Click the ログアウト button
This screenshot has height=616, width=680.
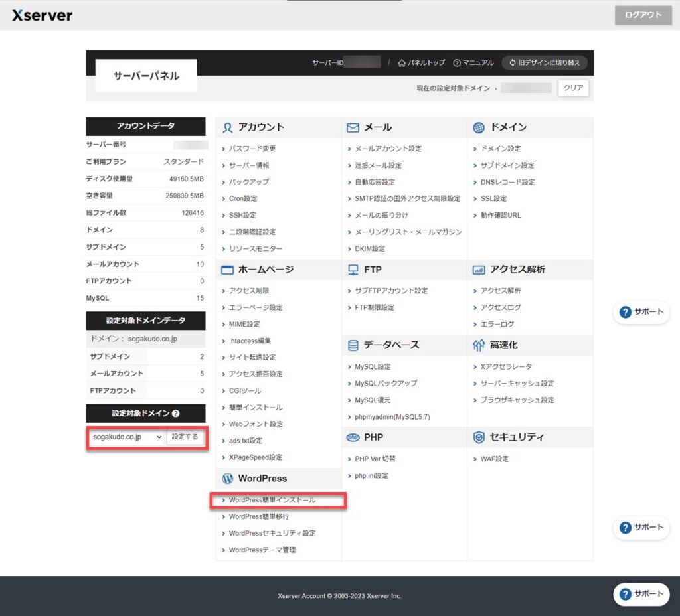click(643, 15)
